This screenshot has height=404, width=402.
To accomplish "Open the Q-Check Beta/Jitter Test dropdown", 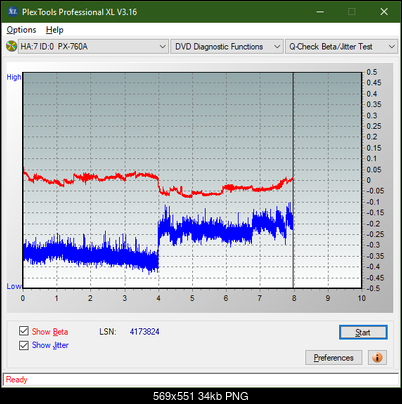I will click(341, 47).
